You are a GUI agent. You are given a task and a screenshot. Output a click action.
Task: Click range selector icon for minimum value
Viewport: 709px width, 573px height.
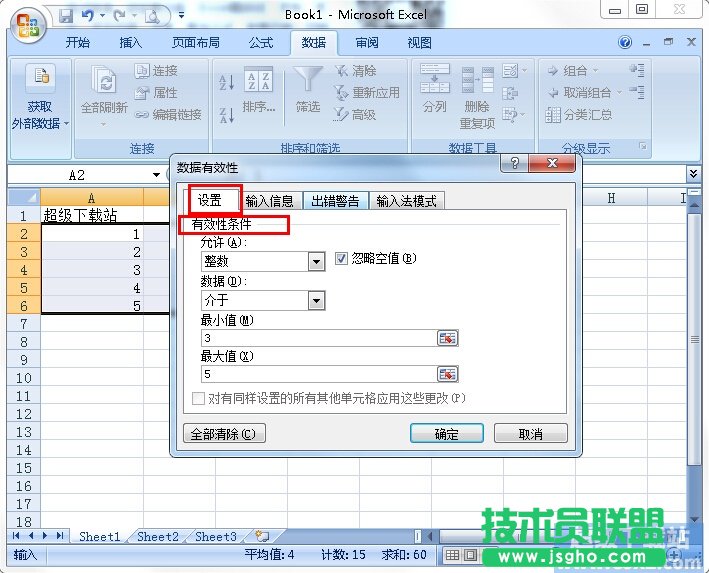tap(448, 338)
